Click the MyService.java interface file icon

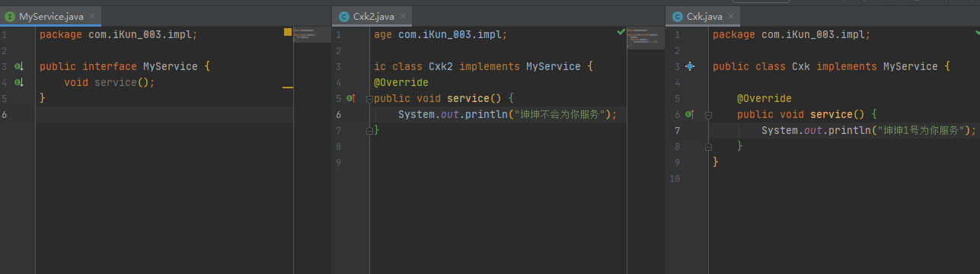click(x=10, y=16)
